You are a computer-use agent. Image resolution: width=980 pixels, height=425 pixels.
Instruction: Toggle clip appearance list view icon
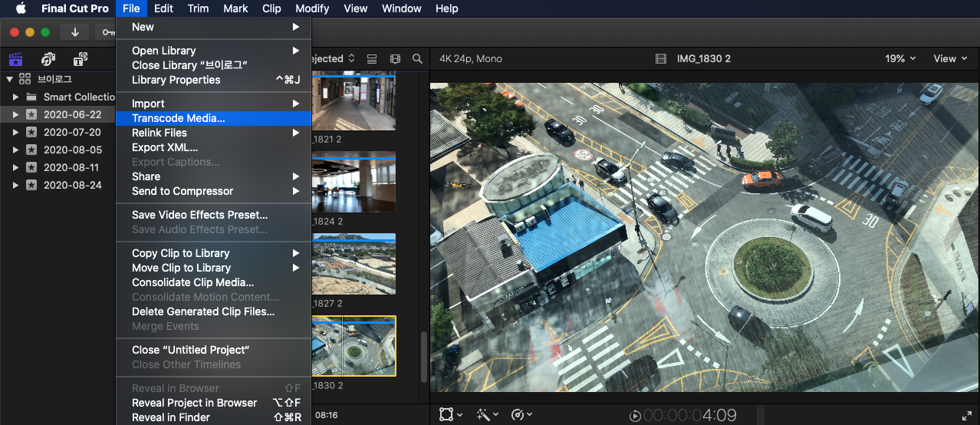pyautogui.click(x=372, y=58)
